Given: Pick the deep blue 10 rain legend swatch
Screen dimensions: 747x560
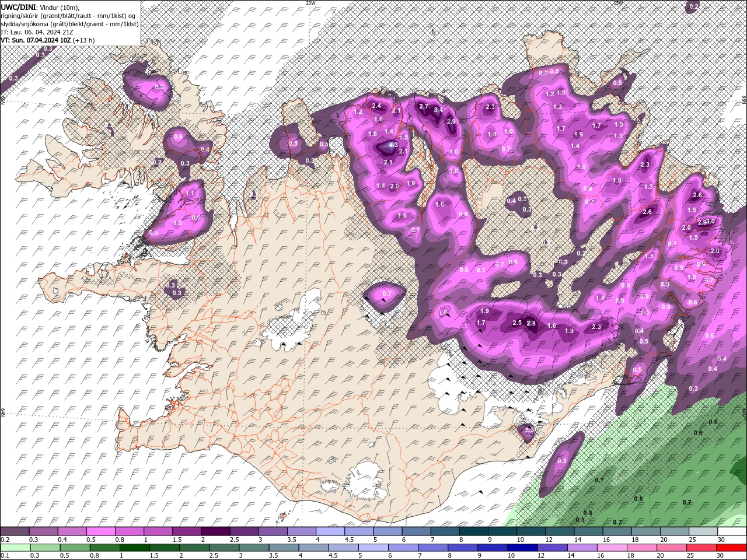Looking at the screenshot, I should click(x=522, y=547).
